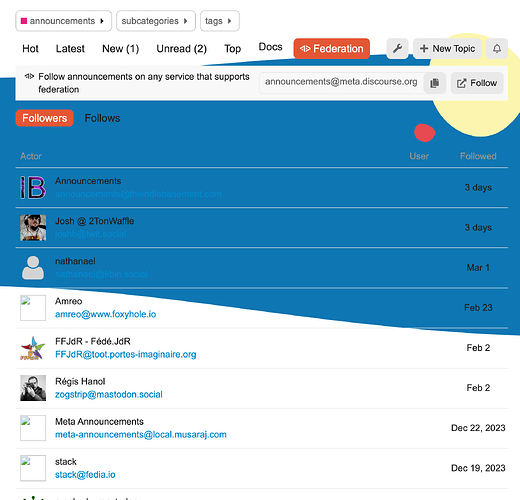Image resolution: width=520 pixels, height=500 pixels.
Task: Create a New Topic
Action: [447, 49]
